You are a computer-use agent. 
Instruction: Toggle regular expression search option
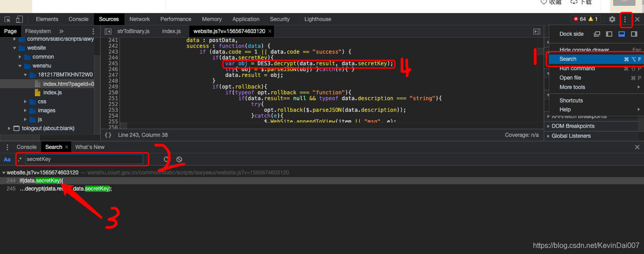[x=20, y=160]
